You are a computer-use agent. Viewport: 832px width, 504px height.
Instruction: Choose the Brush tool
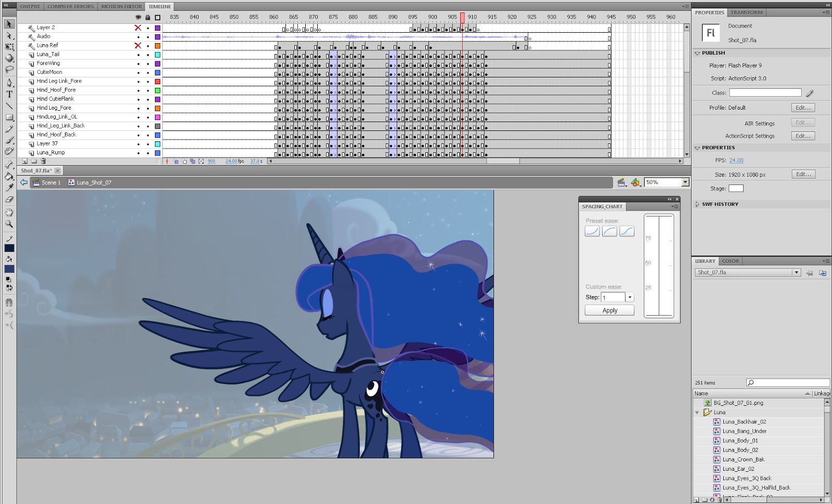[x=9, y=140]
